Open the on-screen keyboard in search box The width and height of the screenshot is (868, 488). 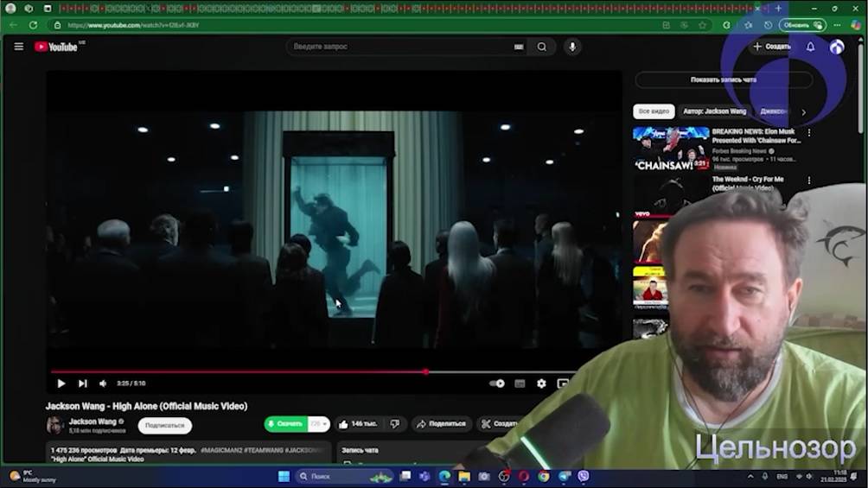click(519, 47)
